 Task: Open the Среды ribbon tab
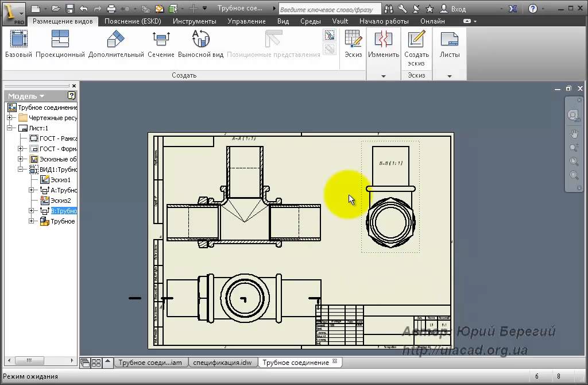311,21
